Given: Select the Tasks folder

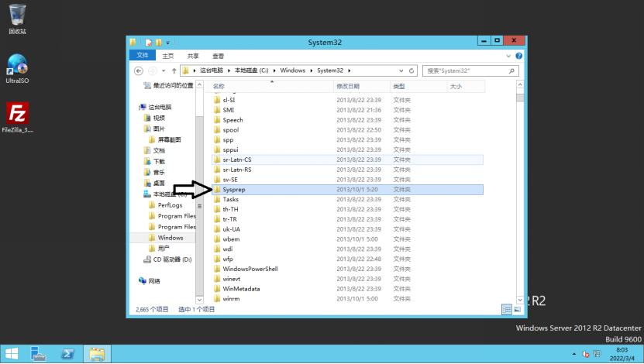Looking at the screenshot, I should tap(347, 200).
